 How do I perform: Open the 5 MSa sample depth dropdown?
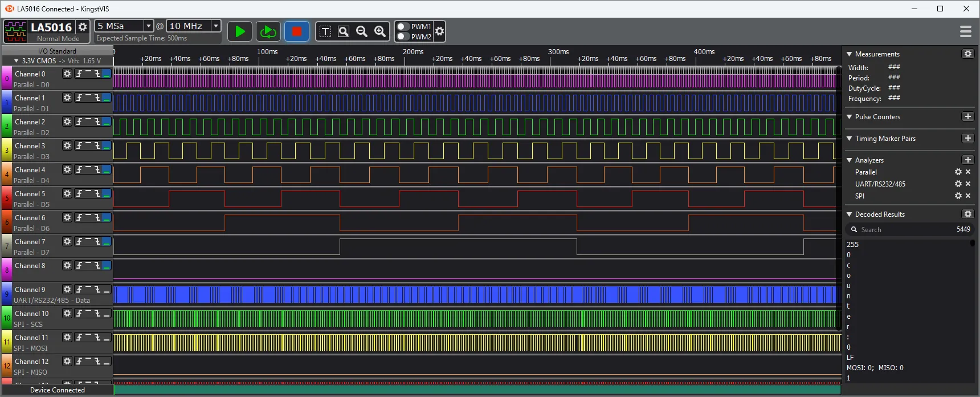pyautogui.click(x=148, y=26)
